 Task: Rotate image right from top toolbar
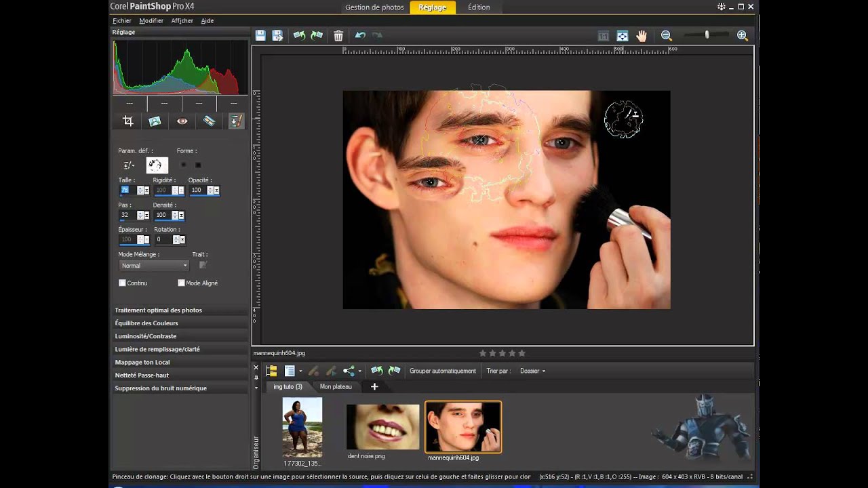[x=317, y=35]
